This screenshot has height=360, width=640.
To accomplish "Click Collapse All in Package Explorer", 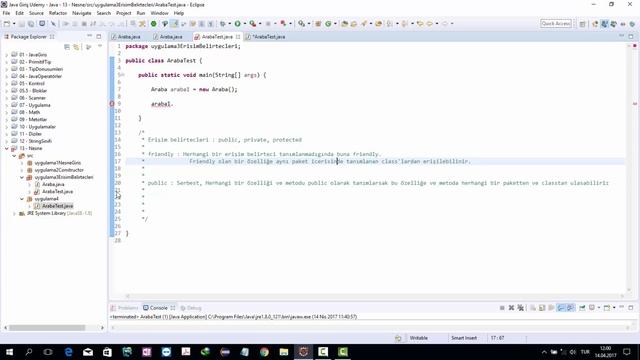I will tap(67, 47).
